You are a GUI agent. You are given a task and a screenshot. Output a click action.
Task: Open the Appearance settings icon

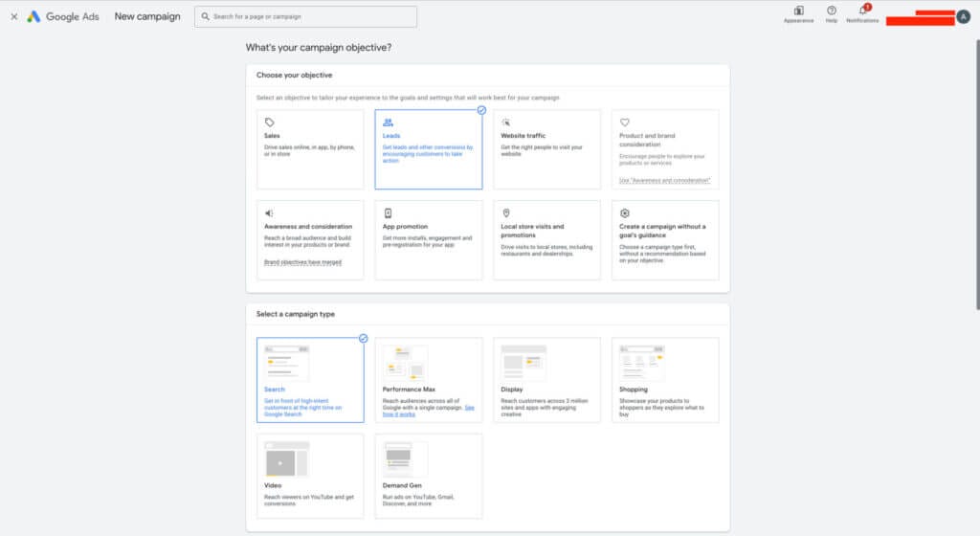point(799,11)
